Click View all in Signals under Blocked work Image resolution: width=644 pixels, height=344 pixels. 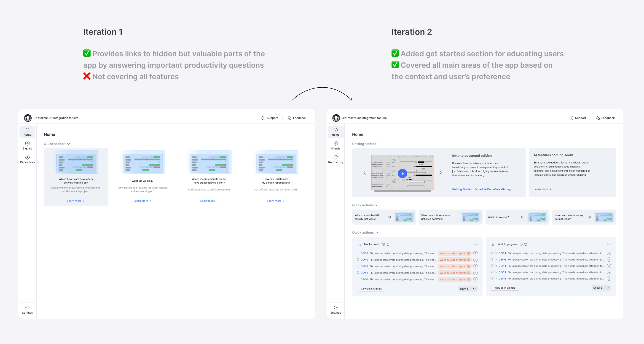371,288
